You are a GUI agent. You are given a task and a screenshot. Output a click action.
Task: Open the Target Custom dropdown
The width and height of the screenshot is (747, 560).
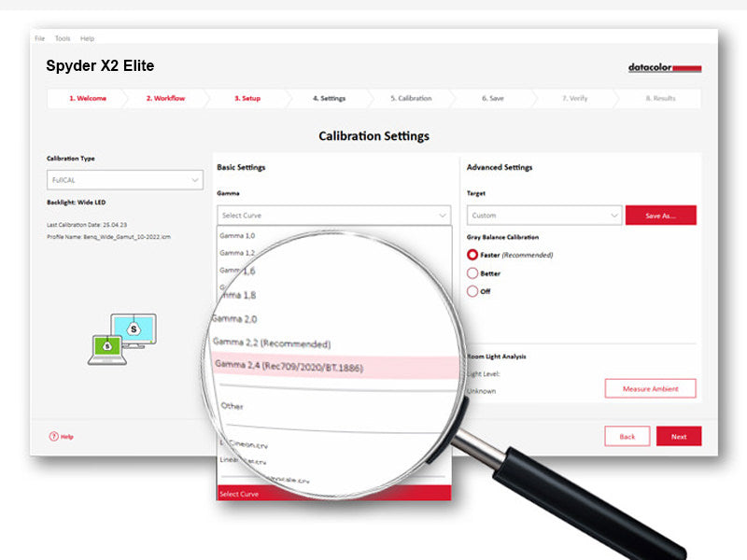click(543, 216)
